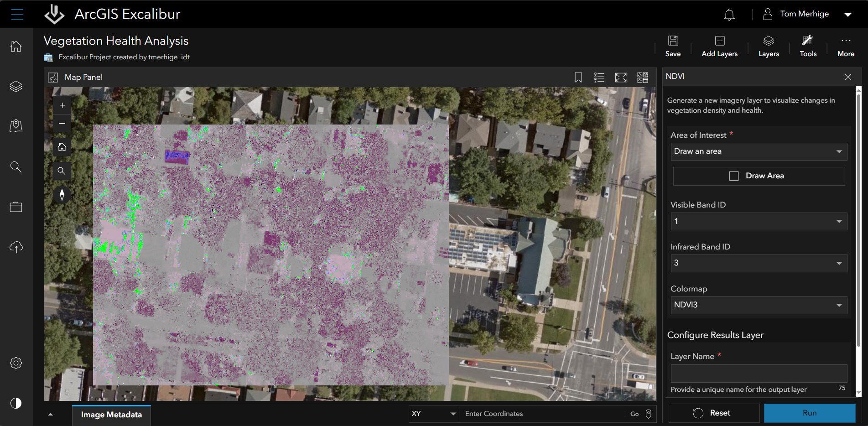Open the basemap gallery grid icon
Image resolution: width=868 pixels, height=426 pixels.
click(x=643, y=78)
